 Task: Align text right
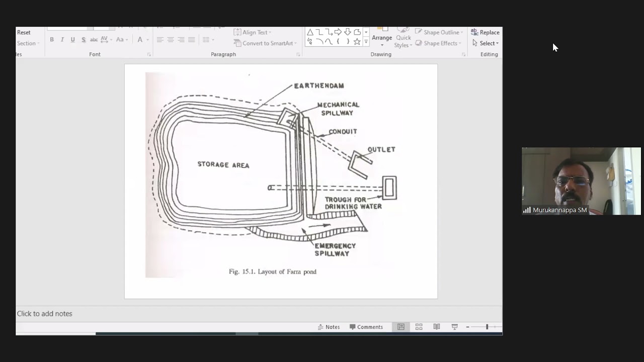pyautogui.click(x=181, y=40)
